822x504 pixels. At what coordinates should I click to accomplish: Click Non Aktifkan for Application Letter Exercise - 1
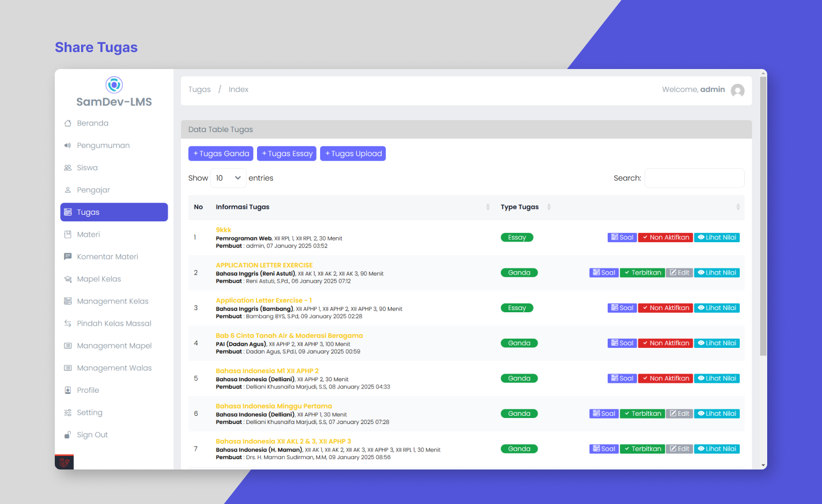coord(665,308)
